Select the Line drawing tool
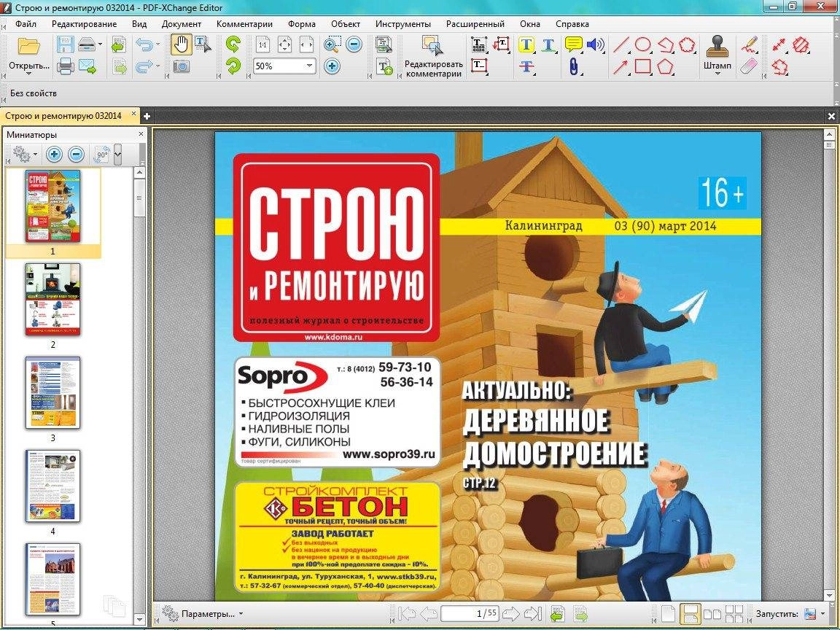This screenshot has width=840, height=630. point(621,44)
